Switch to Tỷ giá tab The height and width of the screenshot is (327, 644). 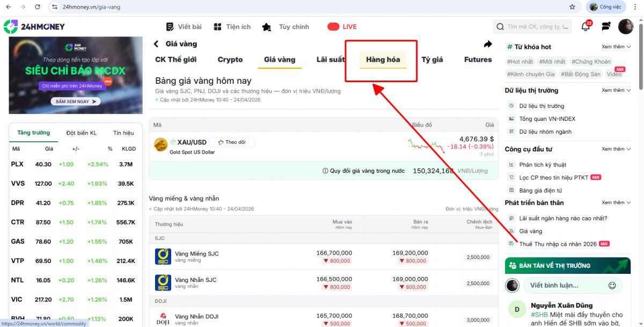pyautogui.click(x=432, y=60)
